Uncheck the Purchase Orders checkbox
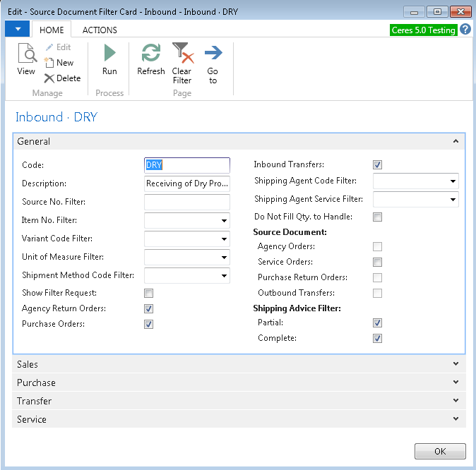Image resolution: width=476 pixels, height=470 pixels. [x=149, y=325]
